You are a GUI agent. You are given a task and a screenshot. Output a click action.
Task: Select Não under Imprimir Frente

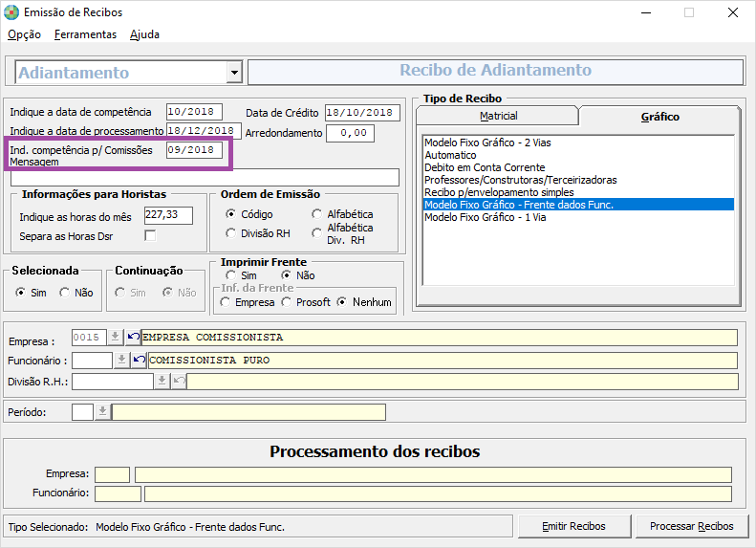pyautogui.click(x=287, y=275)
